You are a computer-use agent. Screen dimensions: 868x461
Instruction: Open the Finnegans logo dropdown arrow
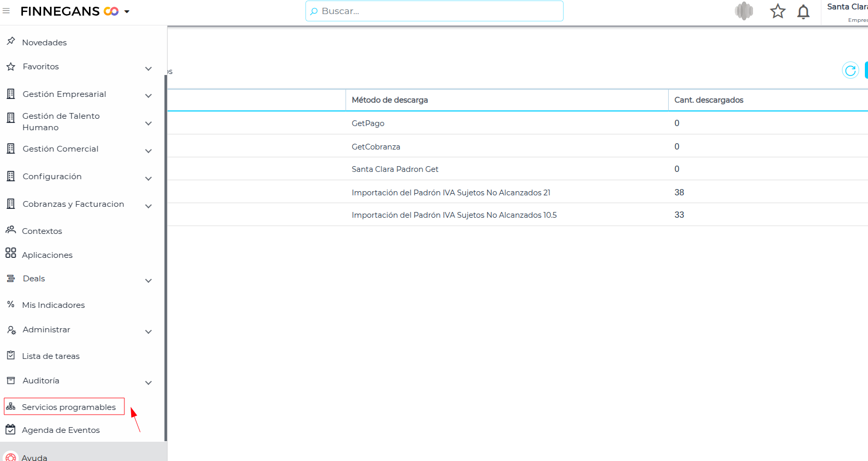(126, 11)
